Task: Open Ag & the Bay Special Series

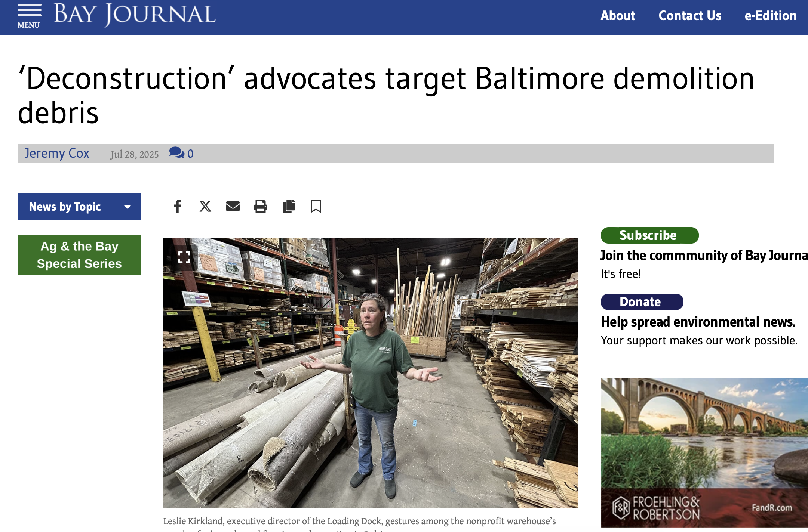Action: 79,255
